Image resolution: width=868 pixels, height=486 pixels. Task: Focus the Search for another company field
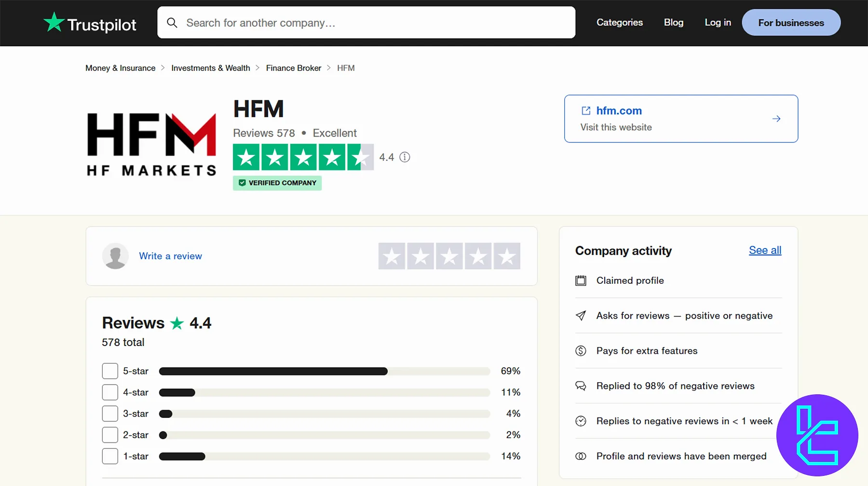[x=366, y=23]
